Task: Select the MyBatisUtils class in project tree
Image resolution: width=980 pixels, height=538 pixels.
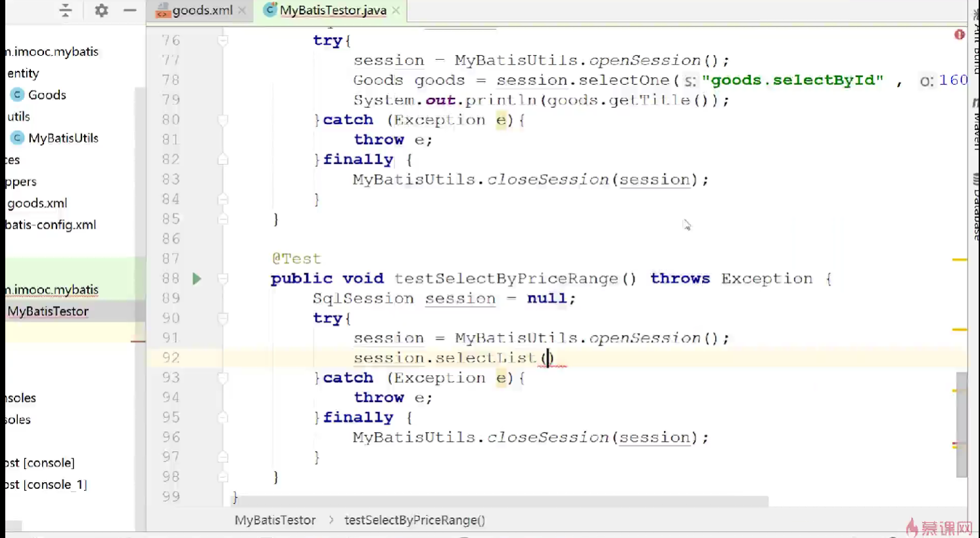Action: click(63, 138)
